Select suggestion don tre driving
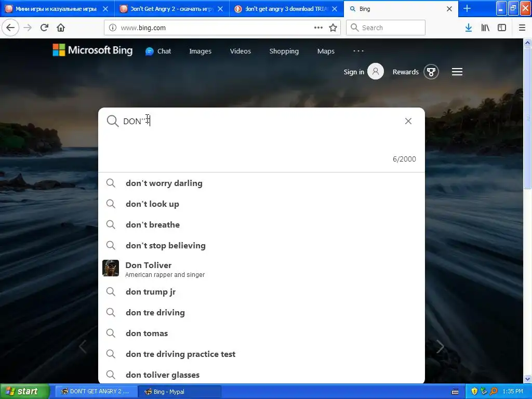Screen dimensions: 532x399 click(261, 312)
